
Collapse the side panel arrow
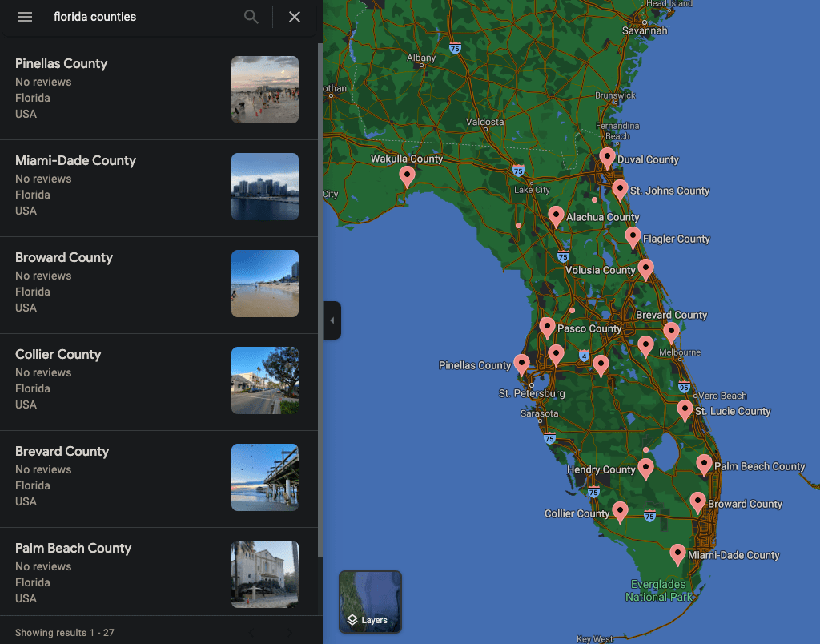(332, 320)
